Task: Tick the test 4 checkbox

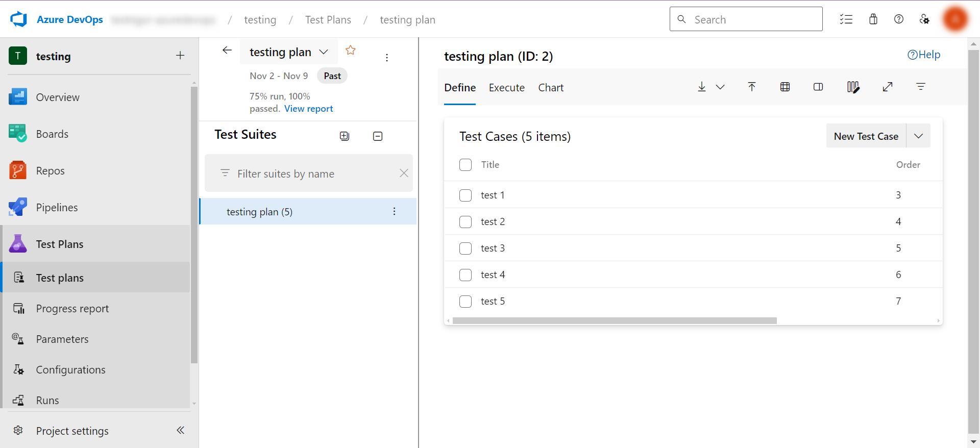Action: [x=465, y=275]
